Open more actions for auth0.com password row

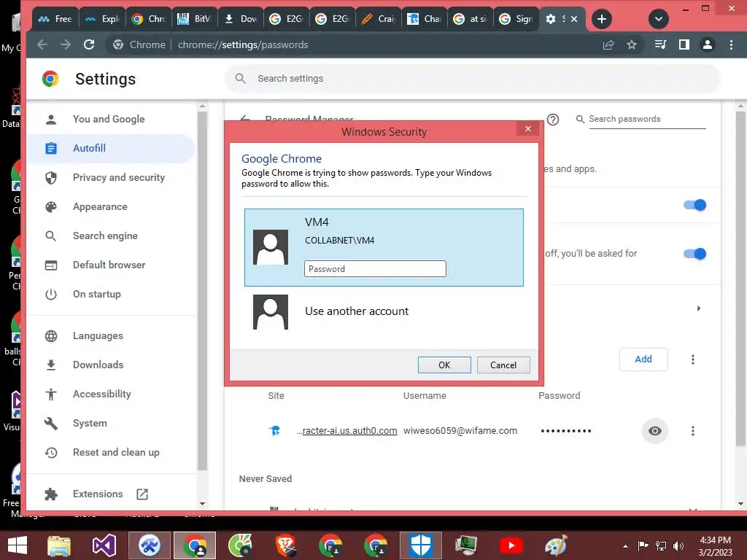[x=693, y=431]
